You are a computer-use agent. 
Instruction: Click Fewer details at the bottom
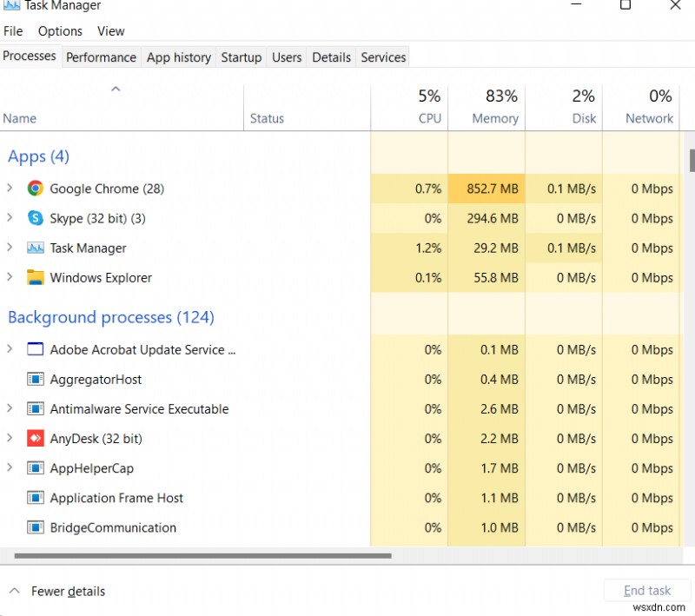(67, 591)
